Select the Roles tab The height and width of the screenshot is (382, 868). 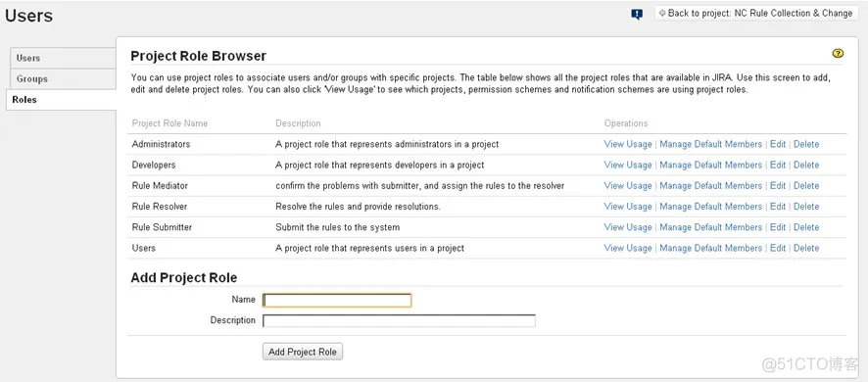point(62,100)
